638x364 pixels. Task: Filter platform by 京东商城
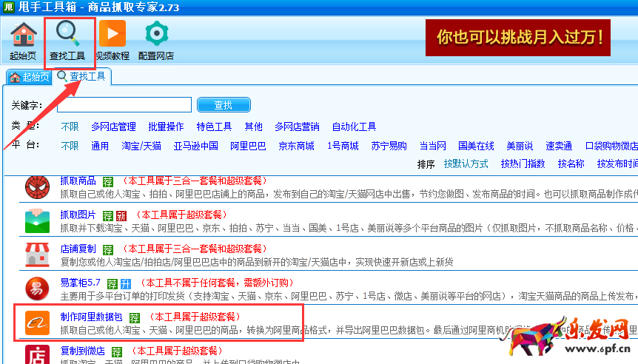297,146
